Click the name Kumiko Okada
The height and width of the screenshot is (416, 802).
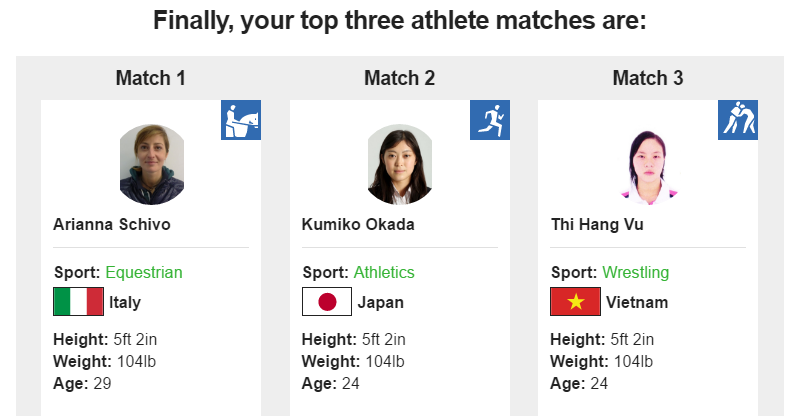[x=355, y=224]
